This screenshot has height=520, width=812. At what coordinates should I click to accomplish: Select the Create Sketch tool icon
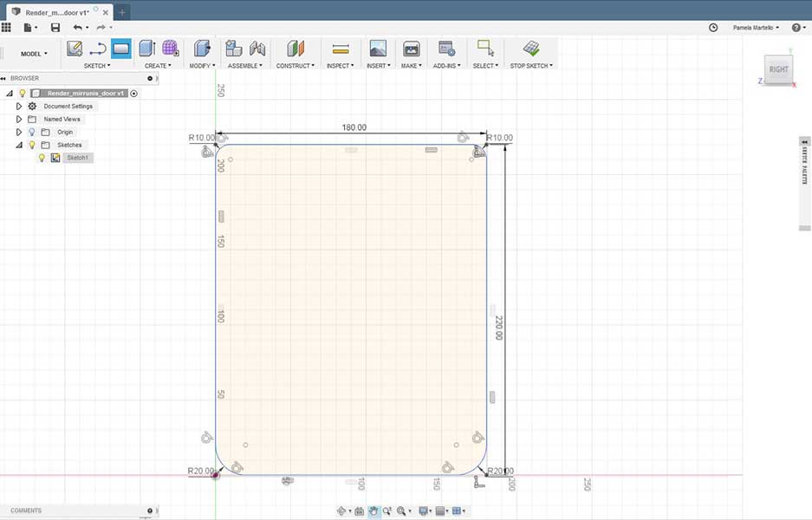click(x=74, y=49)
